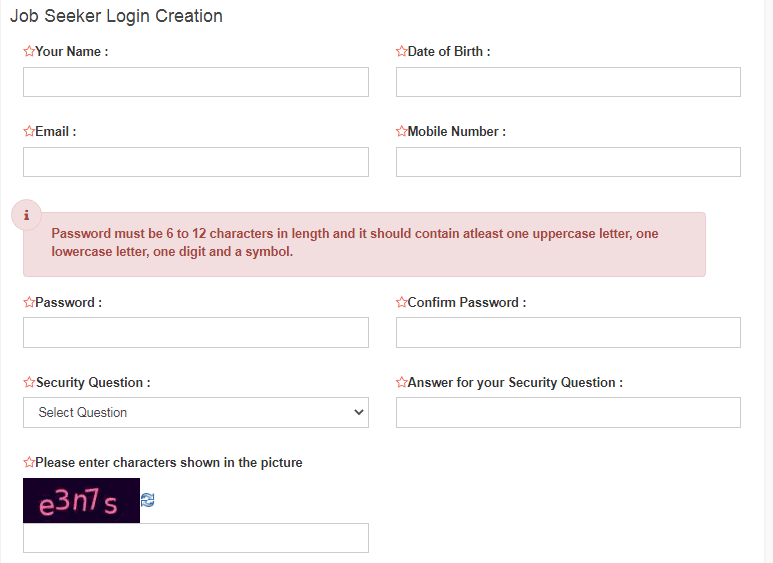The width and height of the screenshot is (773, 563).
Task: Focus the Confirm Password field
Action: (x=568, y=332)
